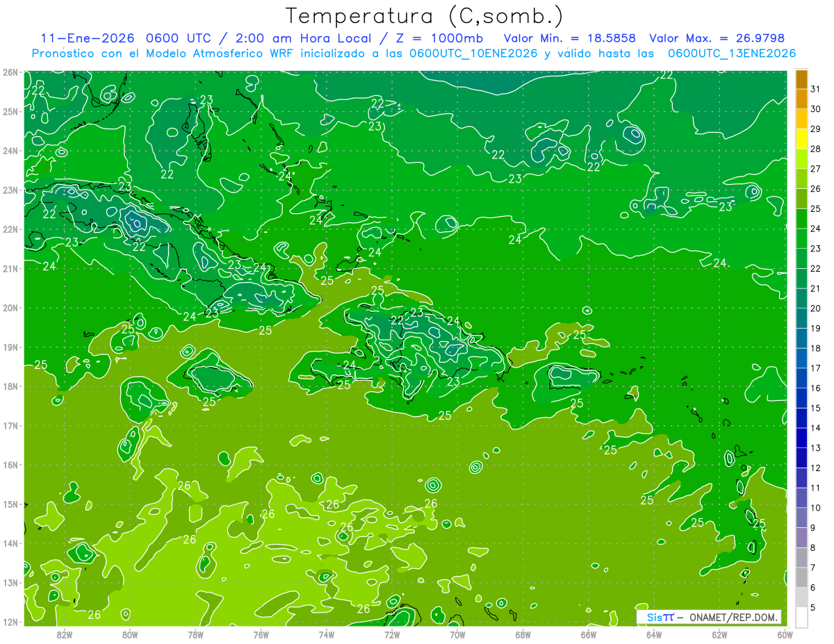834x644 pixels.
Task: Click the legend swatch between 22 and 23
Action: tap(801, 258)
